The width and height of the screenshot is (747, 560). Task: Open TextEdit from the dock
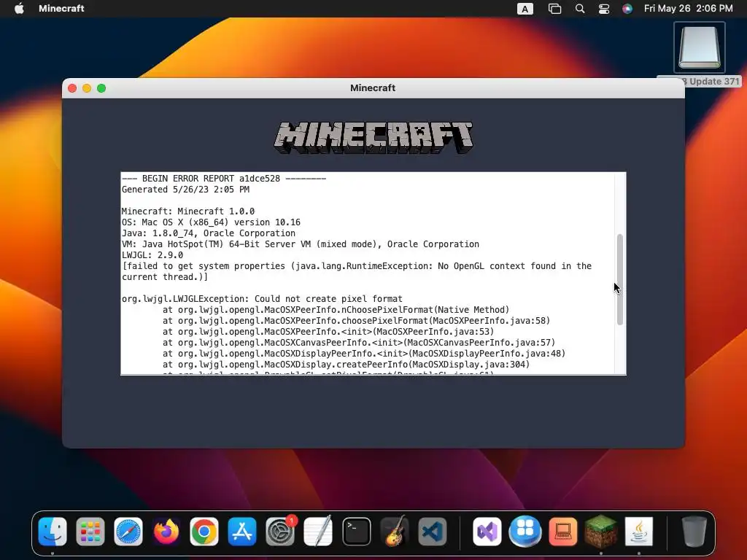tap(318, 532)
